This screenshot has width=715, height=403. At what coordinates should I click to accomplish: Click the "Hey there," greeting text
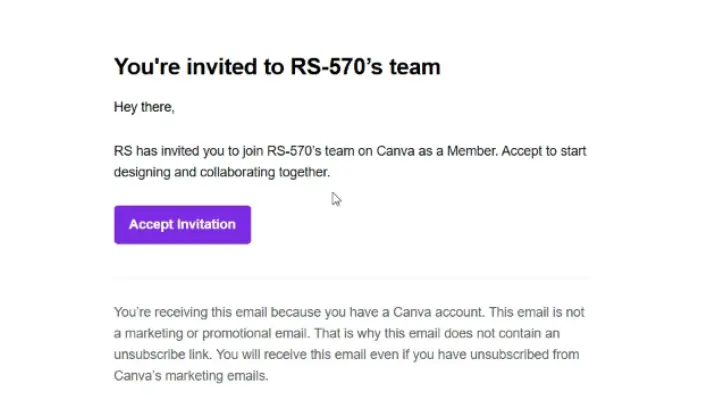point(144,107)
